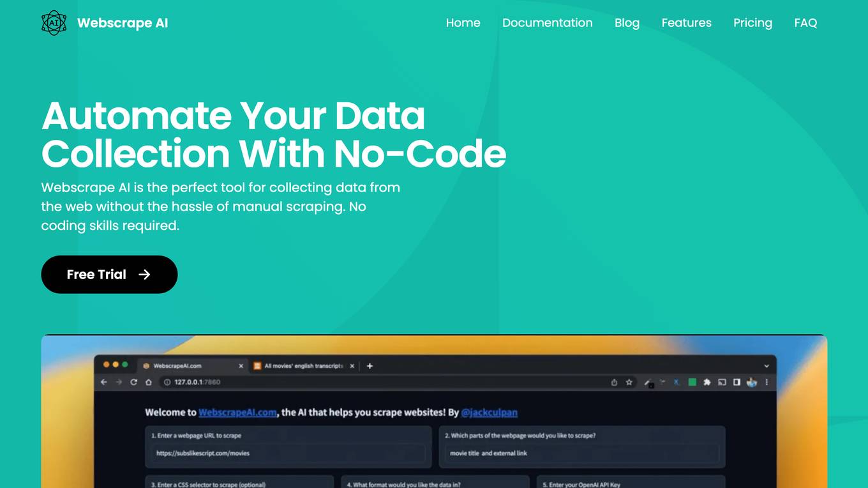Toggle the side panel icon in the demo browser

point(737,383)
